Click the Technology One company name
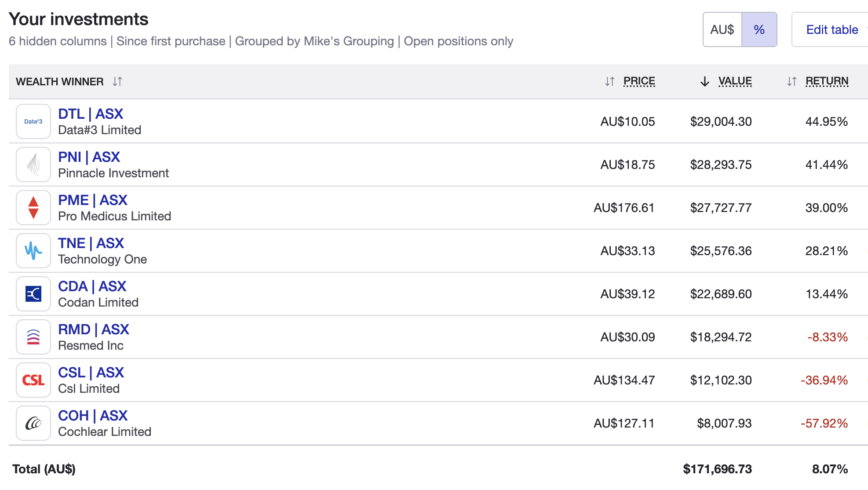This screenshot has width=868, height=490. pyautogui.click(x=102, y=260)
